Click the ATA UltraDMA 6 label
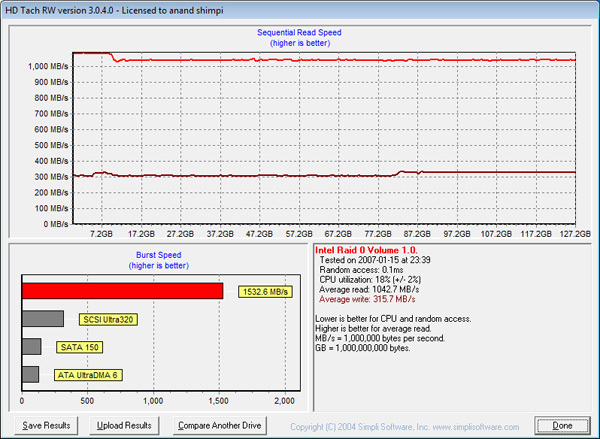The width and height of the screenshot is (600, 439). pyautogui.click(x=88, y=375)
